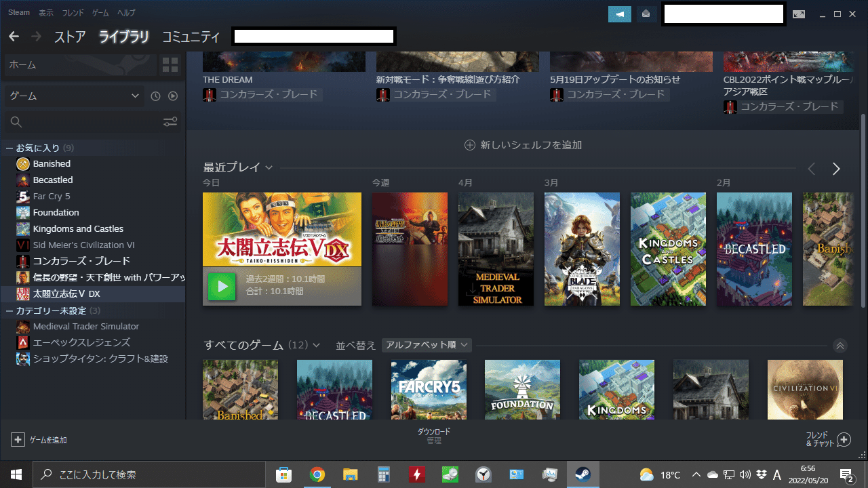This screenshot has width=868, height=488.
Task: Collapse the all games shelf chevron
Action: (x=840, y=346)
